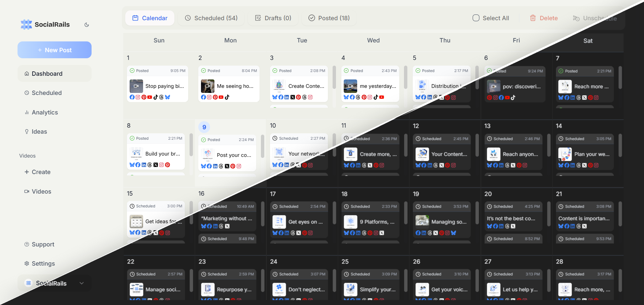Click the Support help icon

[x=27, y=244]
